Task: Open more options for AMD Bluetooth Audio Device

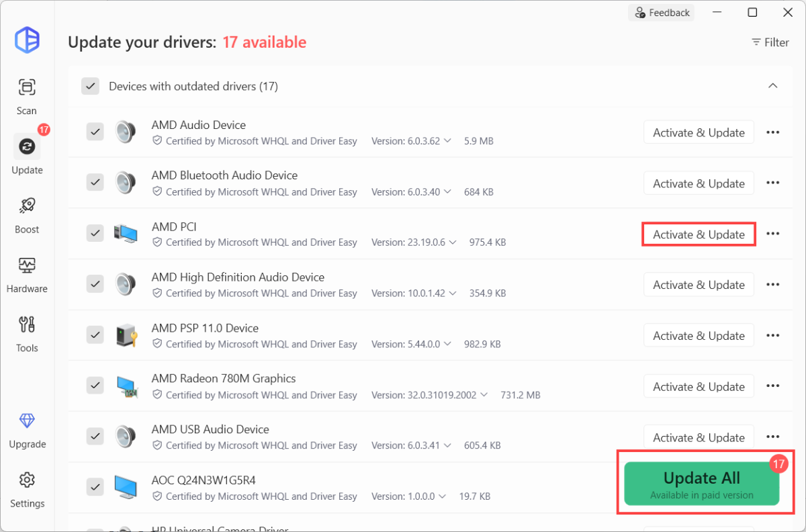Action: (773, 183)
